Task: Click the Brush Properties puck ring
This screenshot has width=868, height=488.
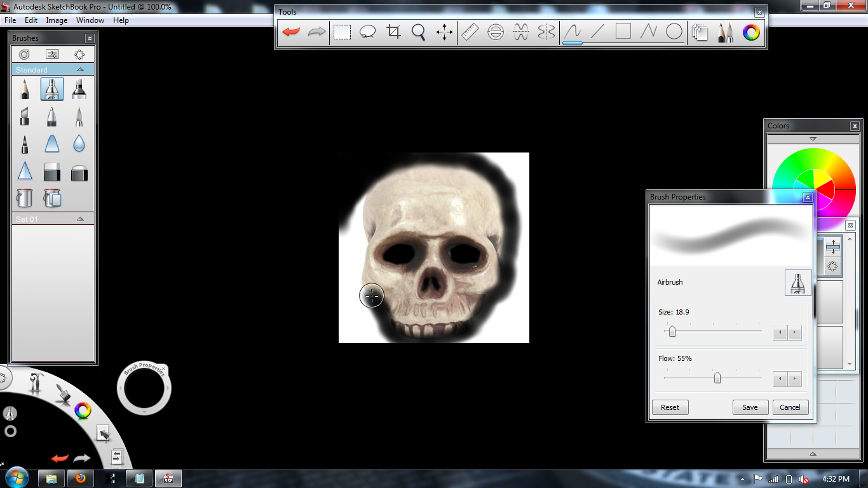Action: tap(144, 388)
